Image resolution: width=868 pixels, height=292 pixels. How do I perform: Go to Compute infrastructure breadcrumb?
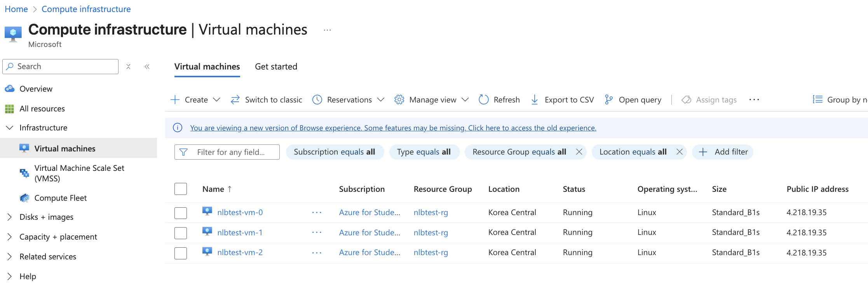[86, 9]
